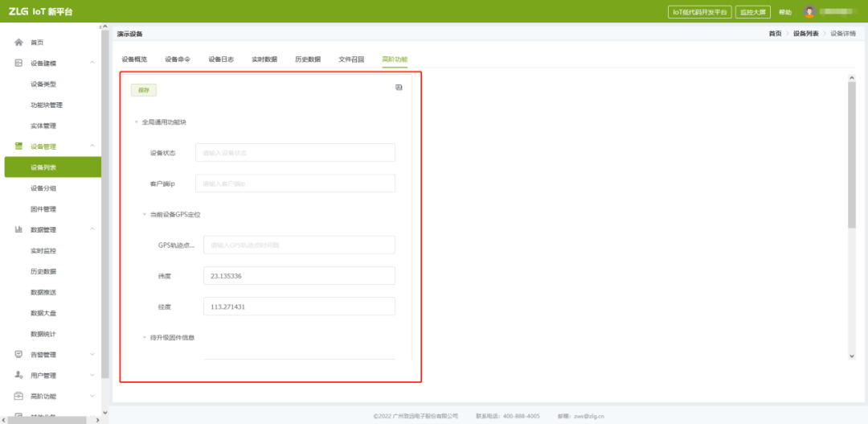Open 数据推送 in the sidebar
This screenshot has height=424, width=868.
pos(43,292)
